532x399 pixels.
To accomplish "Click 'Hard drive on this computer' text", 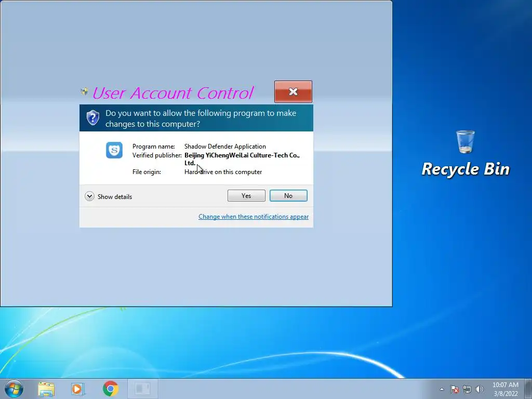I will click(x=223, y=171).
